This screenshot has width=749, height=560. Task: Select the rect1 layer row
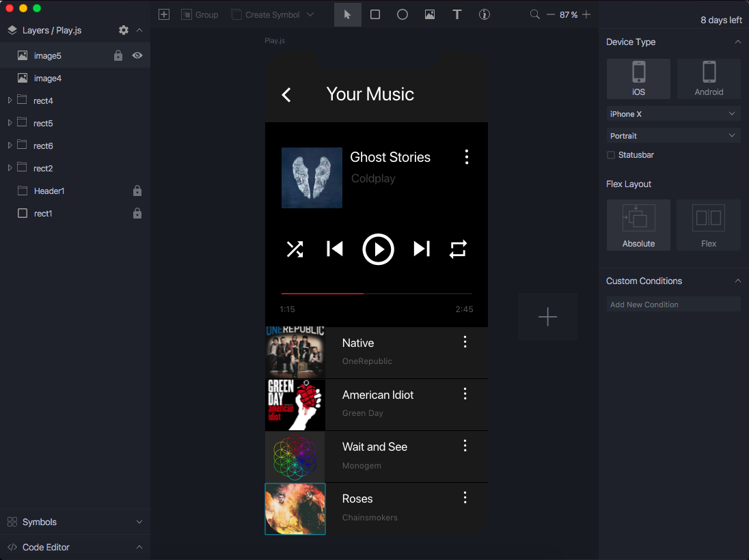[75, 213]
